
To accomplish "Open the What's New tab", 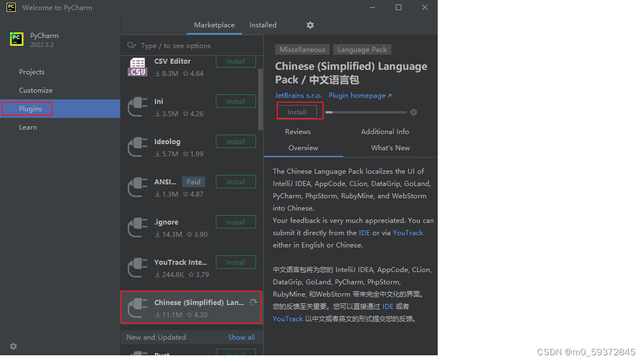I will coord(390,147).
